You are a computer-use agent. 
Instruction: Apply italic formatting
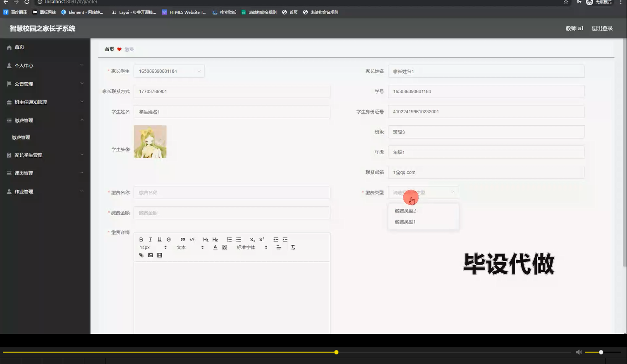(x=150, y=239)
